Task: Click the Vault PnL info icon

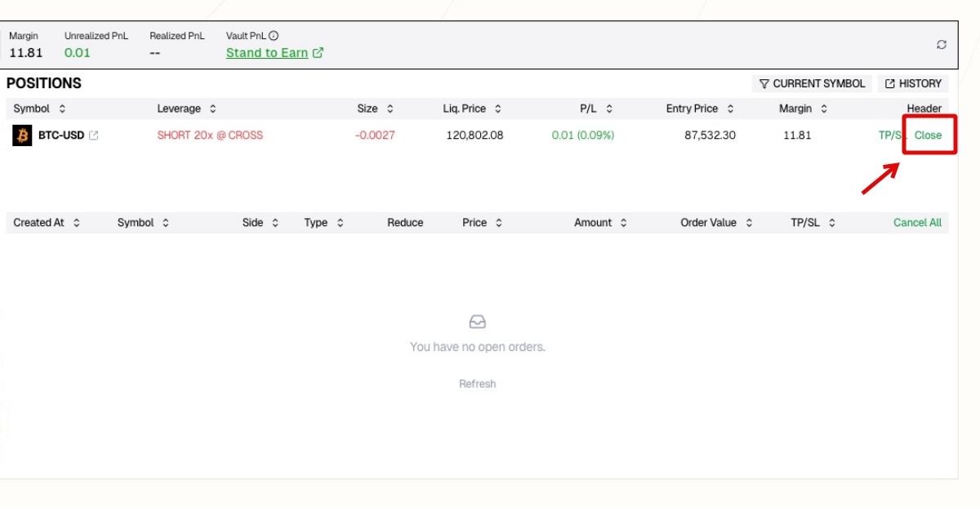Action: coord(274,36)
